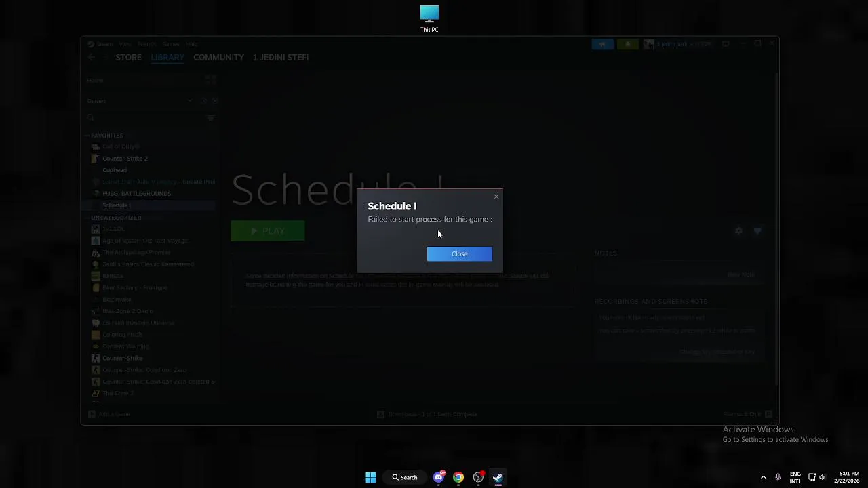Select Coloring Pixels in the list
This screenshot has width=868, height=488.
[122, 335]
